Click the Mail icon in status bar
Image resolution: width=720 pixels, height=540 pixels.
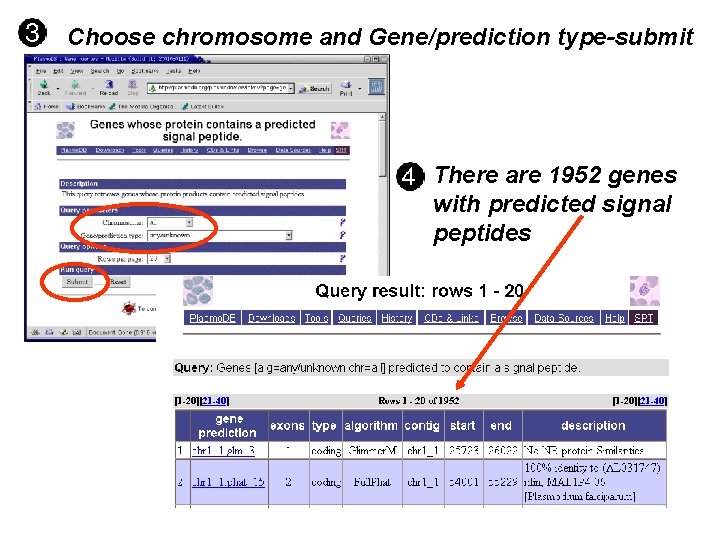click(x=49, y=332)
